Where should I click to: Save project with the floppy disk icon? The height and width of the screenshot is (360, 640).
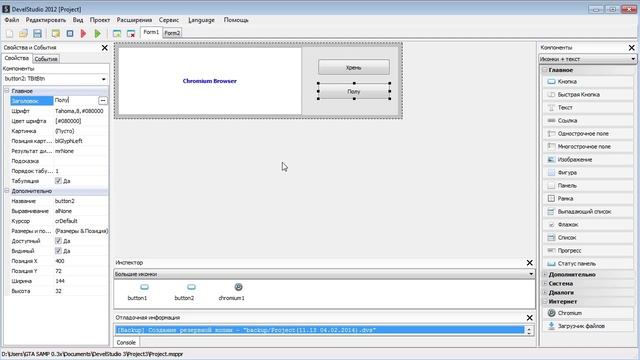(x=37, y=33)
